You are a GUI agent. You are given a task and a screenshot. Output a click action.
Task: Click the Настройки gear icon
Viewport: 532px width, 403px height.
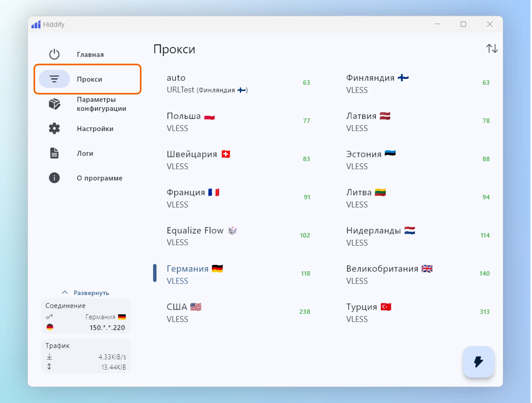pyautogui.click(x=54, y=128)
